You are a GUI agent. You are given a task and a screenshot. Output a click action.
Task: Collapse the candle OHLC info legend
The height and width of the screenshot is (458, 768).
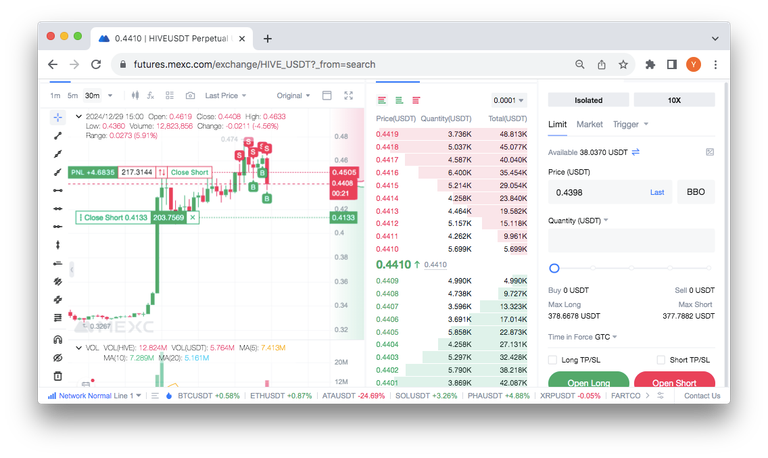78,117
